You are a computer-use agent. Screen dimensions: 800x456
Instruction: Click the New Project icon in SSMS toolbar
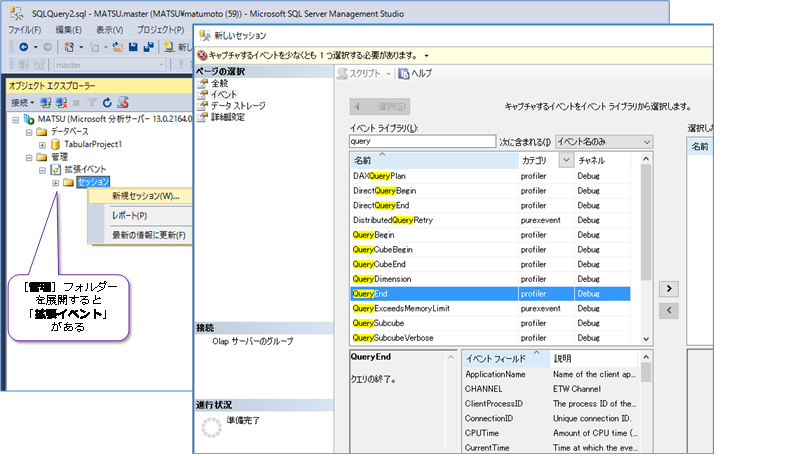[69, 47]
